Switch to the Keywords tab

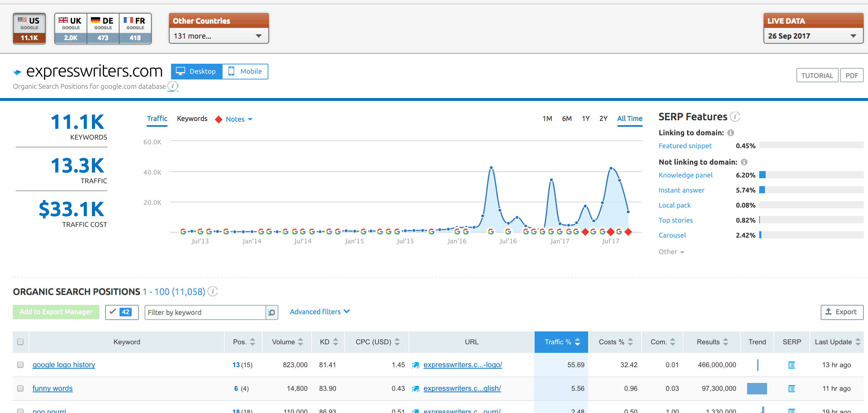point(192,118)
